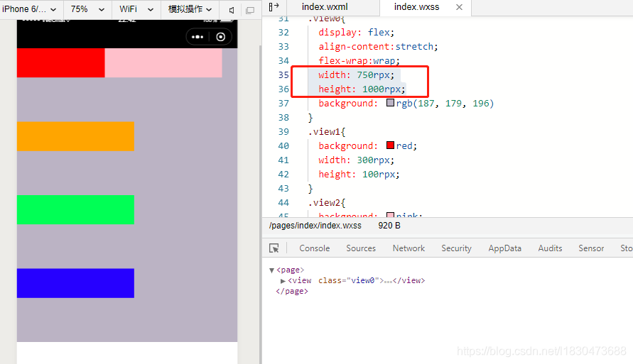Image resolution: width=633 pixels, height=364 pixels.
Task: Open the AppData tab
Action: [x=504, y=248]
